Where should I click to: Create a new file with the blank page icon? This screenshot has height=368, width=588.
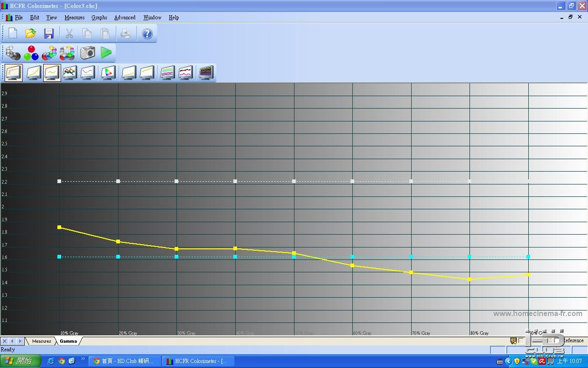point(13,34)
